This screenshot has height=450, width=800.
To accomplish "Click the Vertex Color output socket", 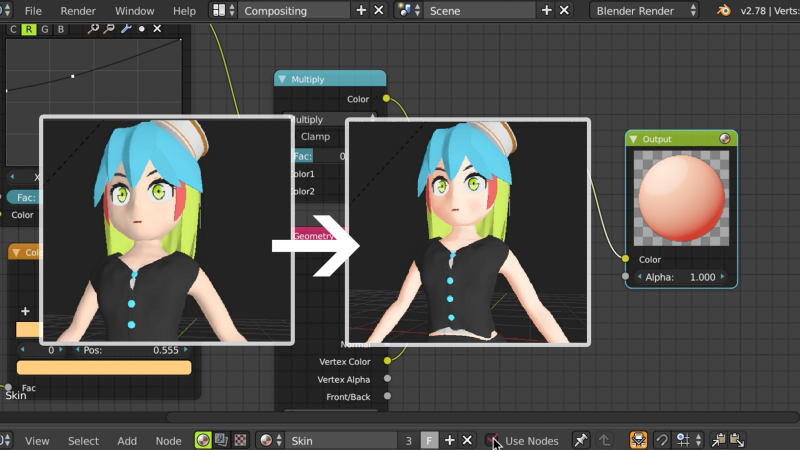I will [387, 361].
